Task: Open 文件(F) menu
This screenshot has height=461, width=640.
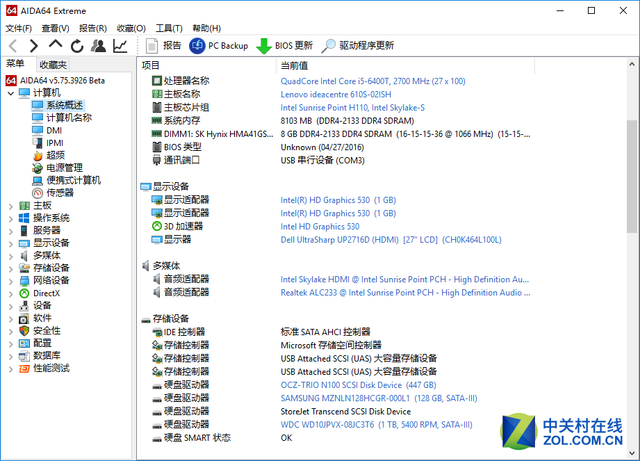Action: coord(19,28)
